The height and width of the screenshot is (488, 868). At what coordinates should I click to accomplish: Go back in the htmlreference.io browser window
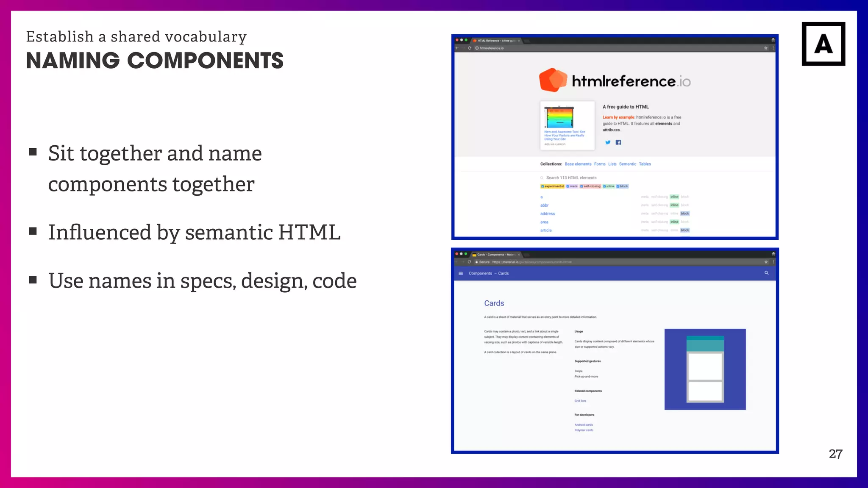coord(457,48)
